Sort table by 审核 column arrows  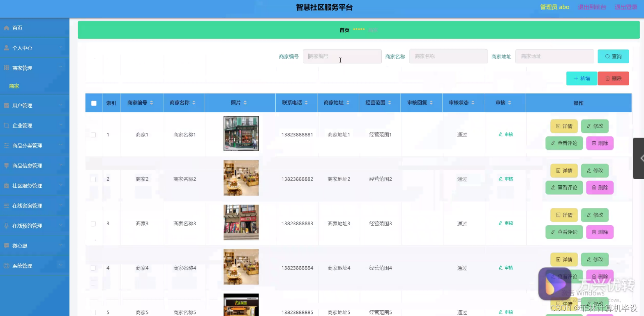point(510,103)
